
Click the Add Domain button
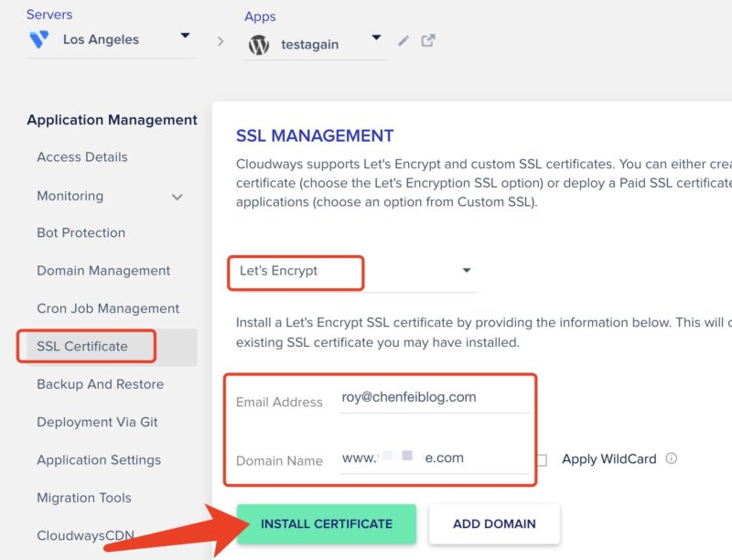click(x=494, y=524)
